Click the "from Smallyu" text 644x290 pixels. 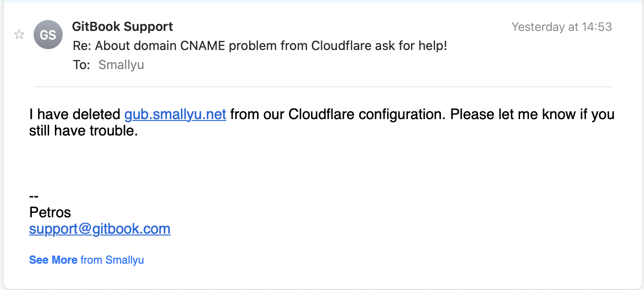point(112,260)
